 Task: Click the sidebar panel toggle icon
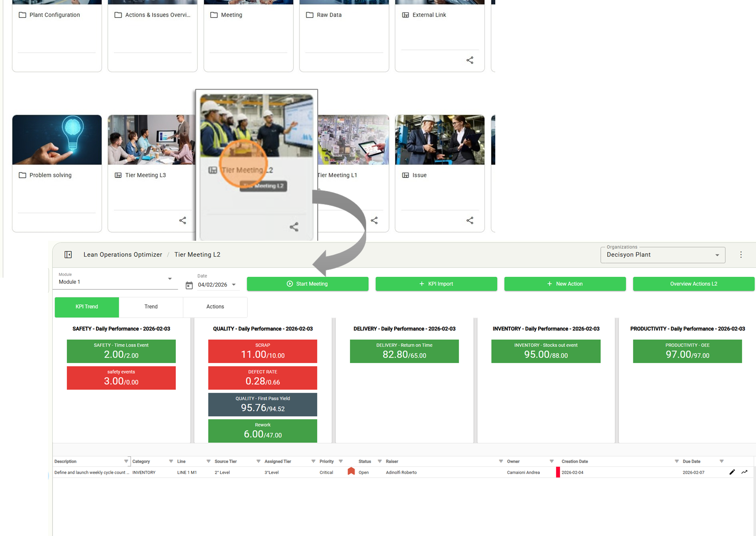point(68,254)
